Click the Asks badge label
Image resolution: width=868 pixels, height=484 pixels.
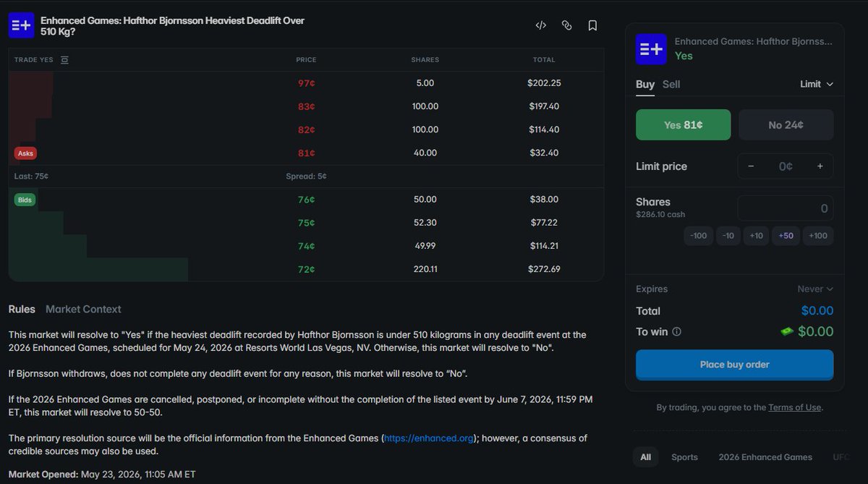coord(25,153)
